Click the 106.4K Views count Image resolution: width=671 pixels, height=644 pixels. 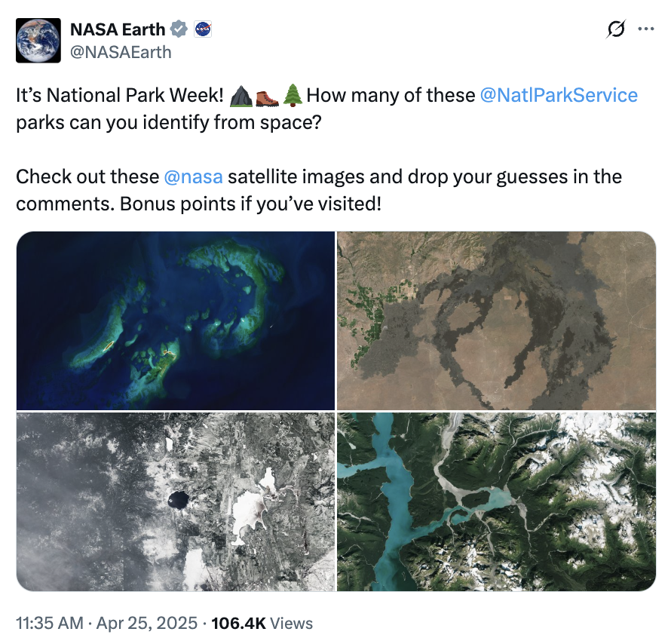tap(262, 623)
